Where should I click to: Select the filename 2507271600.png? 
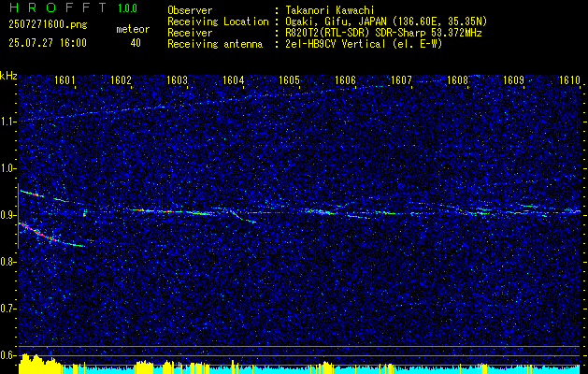(x=48, y=25)
